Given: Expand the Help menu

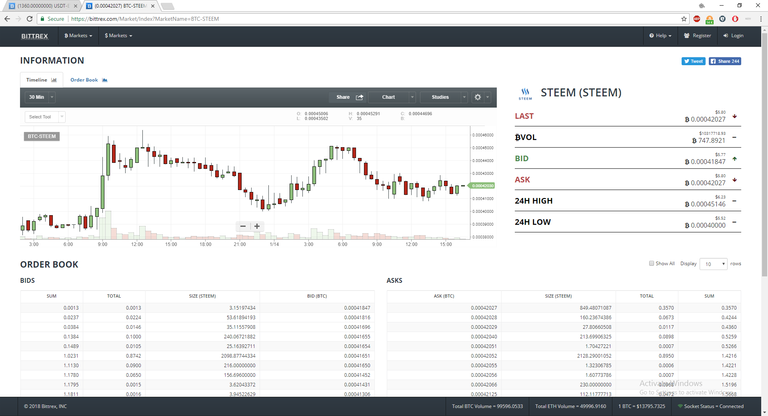Looking at the screenshot, I should coord(660,36).
